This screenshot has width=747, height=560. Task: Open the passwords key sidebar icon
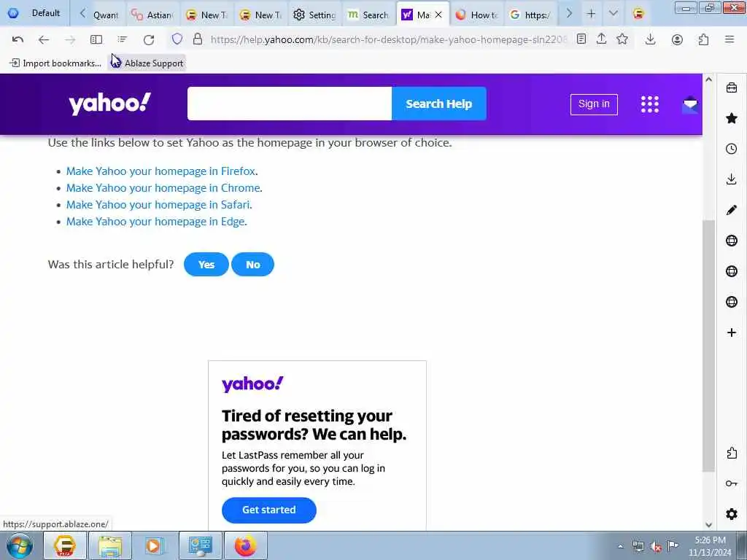pyautogui.click(x=732, y=483)
